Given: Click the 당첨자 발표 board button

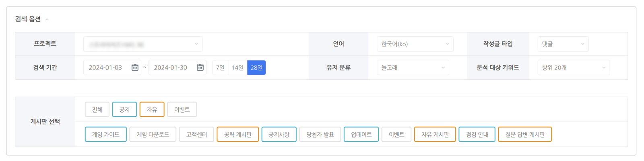Looking at the screenshot, I should coord(320,134).
